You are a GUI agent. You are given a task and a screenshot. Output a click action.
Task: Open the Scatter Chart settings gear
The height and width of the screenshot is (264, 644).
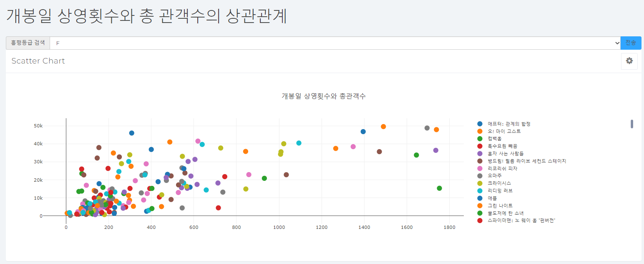click(x=629, y=61)
